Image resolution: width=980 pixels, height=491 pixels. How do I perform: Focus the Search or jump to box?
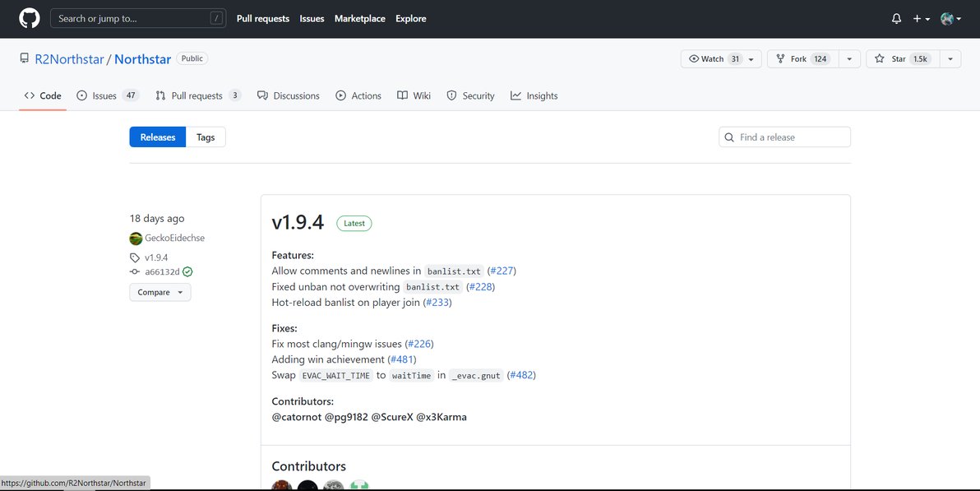point(136,18)
